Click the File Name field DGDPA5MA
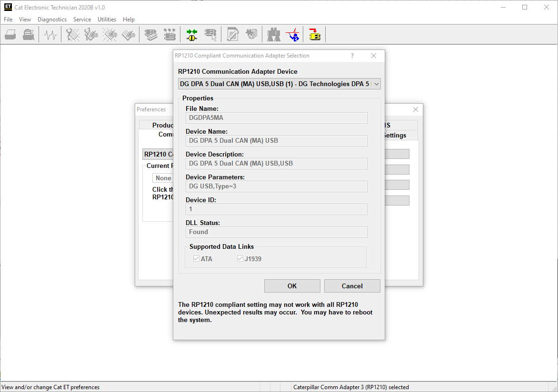 277,118
